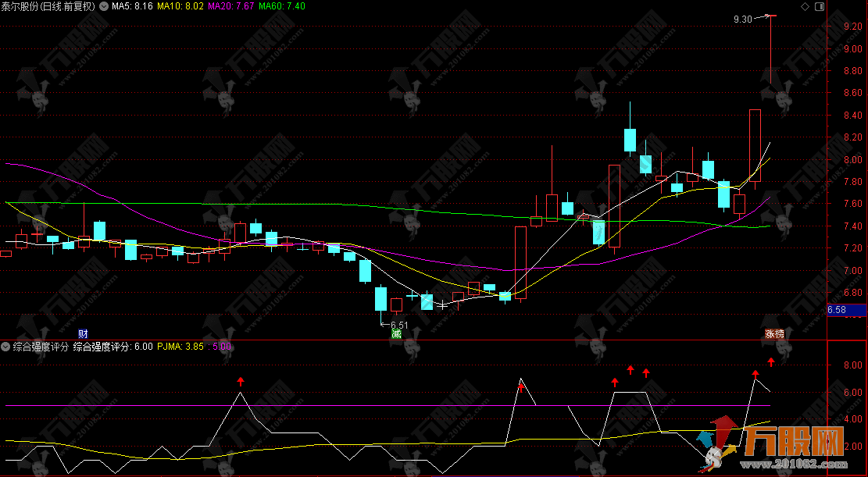Click the tall red candle with 9.30 high
Viewport: 868px width, 477px height.
pos(770,50)
